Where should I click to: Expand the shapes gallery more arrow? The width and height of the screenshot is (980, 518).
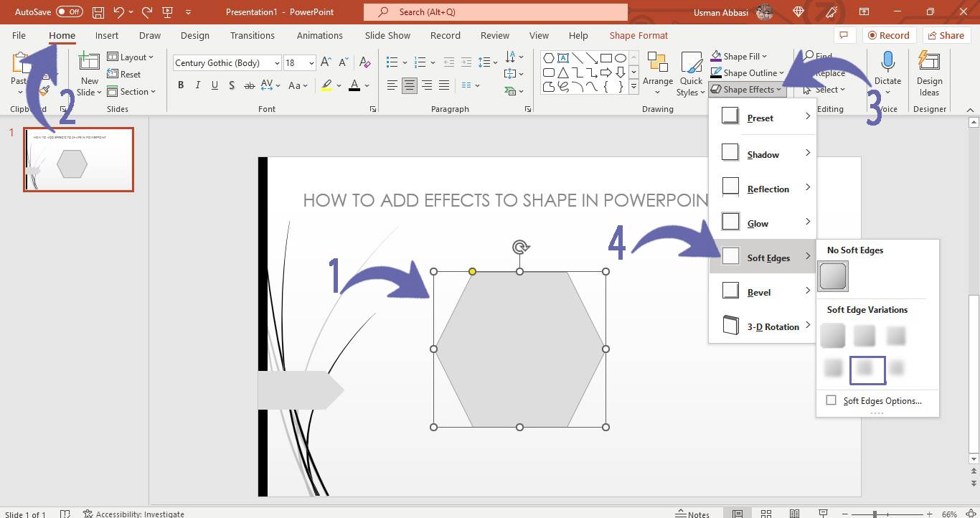(633, 87)
